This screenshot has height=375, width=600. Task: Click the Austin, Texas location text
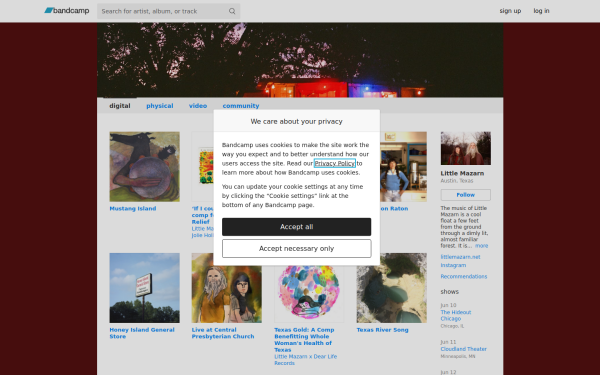pyautogui.click(x=457, y=181)
